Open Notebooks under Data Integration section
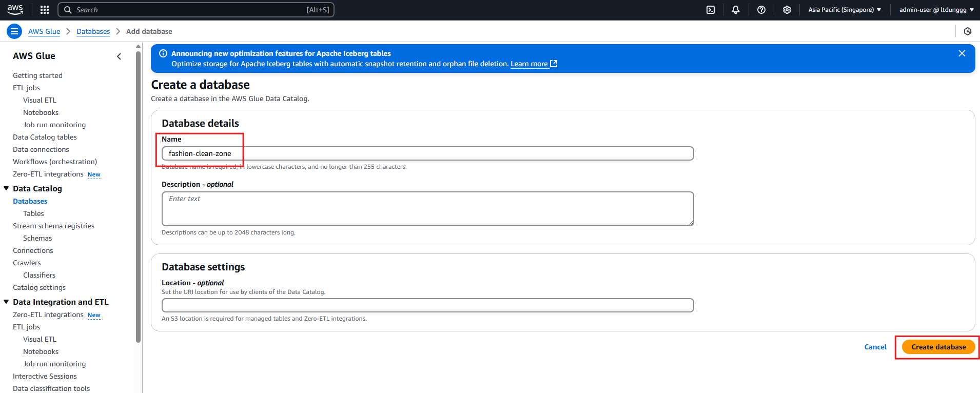 coord(41,351)
